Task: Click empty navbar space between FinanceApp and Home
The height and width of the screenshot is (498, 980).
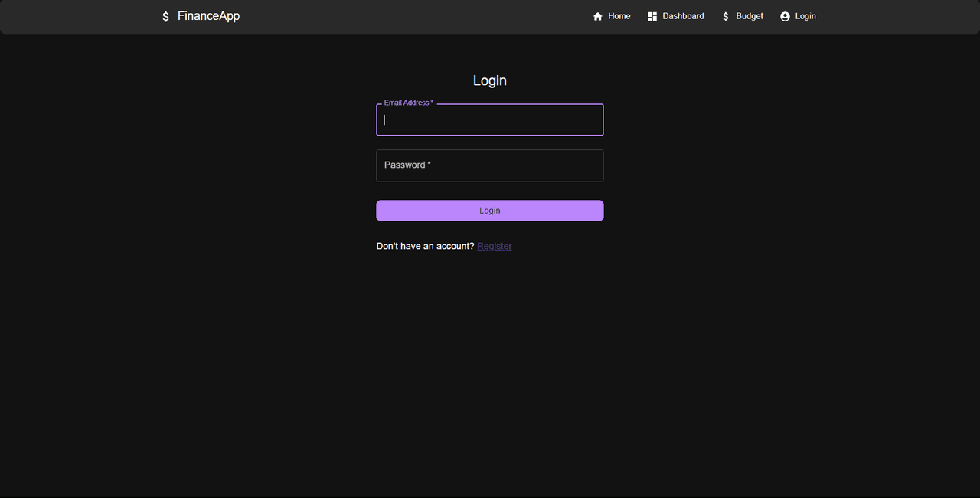Action: click(x=413, y=17)
